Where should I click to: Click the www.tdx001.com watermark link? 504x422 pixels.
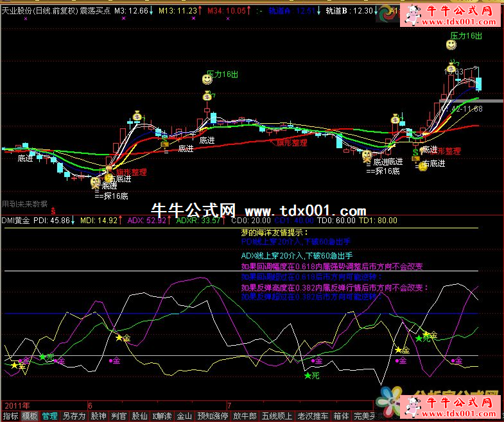coord(305,211)
